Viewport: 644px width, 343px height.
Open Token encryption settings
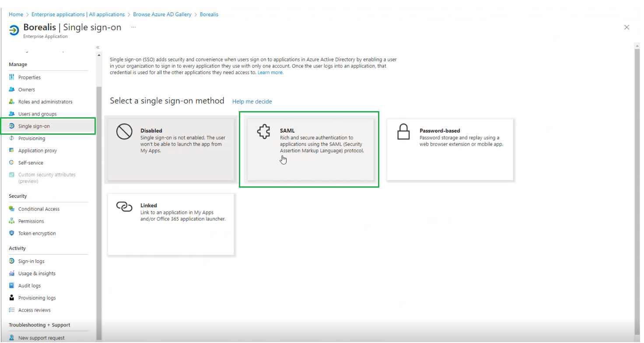[37, 234]
